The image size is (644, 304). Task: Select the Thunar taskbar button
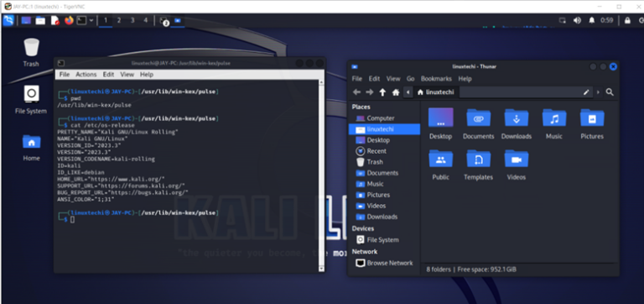coord(178,20)
